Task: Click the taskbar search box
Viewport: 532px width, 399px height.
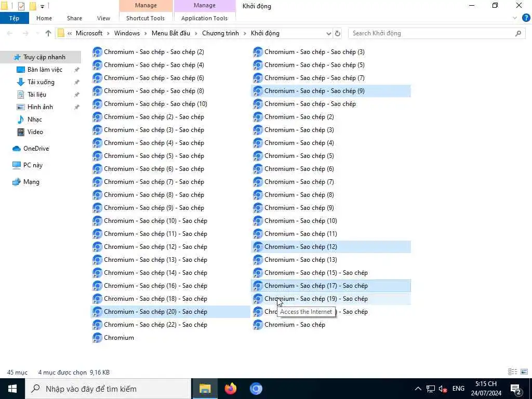Action: pyautogui.click(x=108, y=389)
